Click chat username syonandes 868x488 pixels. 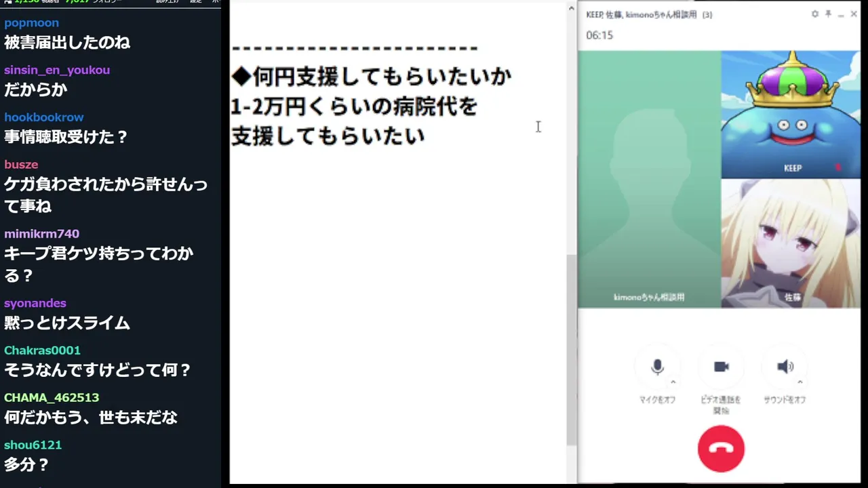tap(35, 303)
